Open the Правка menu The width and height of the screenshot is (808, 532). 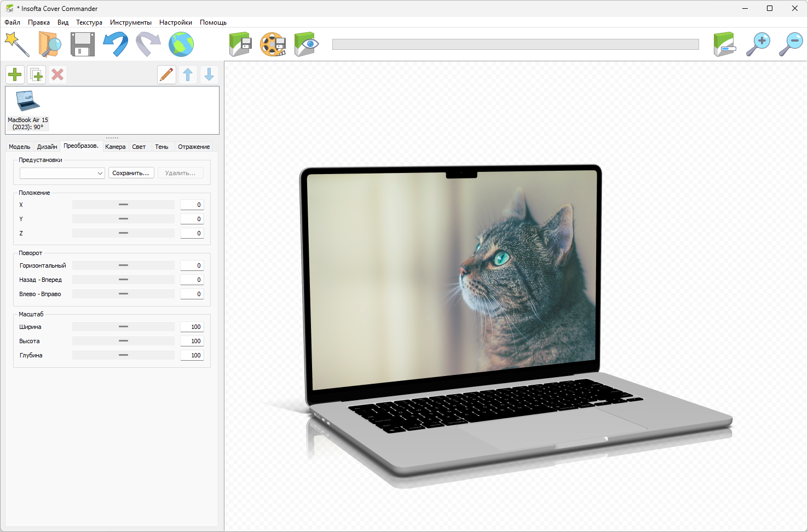(39, 22)
